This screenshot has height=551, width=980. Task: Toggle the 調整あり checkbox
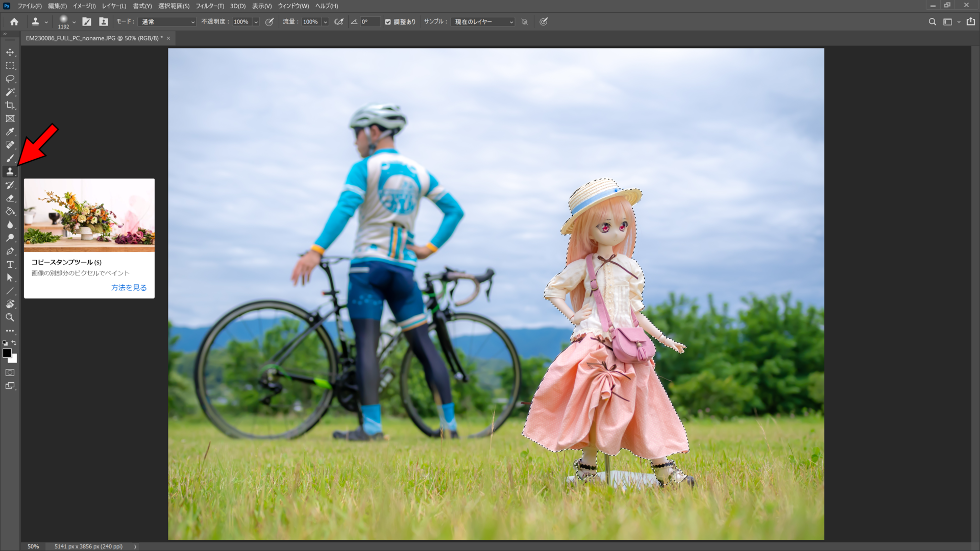pos(389,22)
